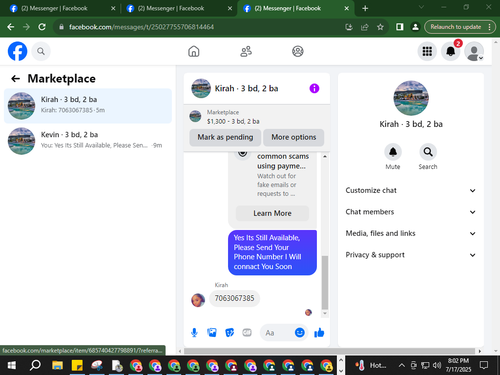
Task: Click Learn More about scams
Action: point(272,213)
